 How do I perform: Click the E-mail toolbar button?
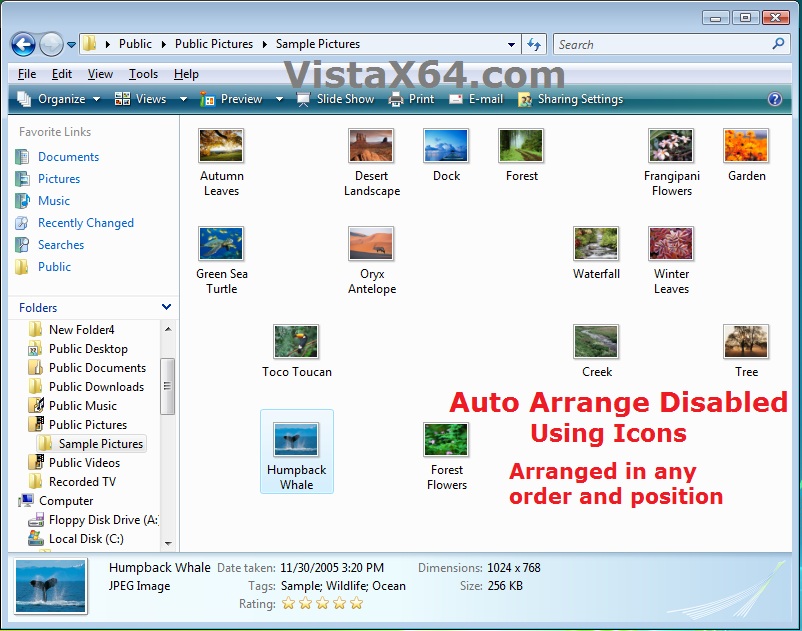pos(476,99)
